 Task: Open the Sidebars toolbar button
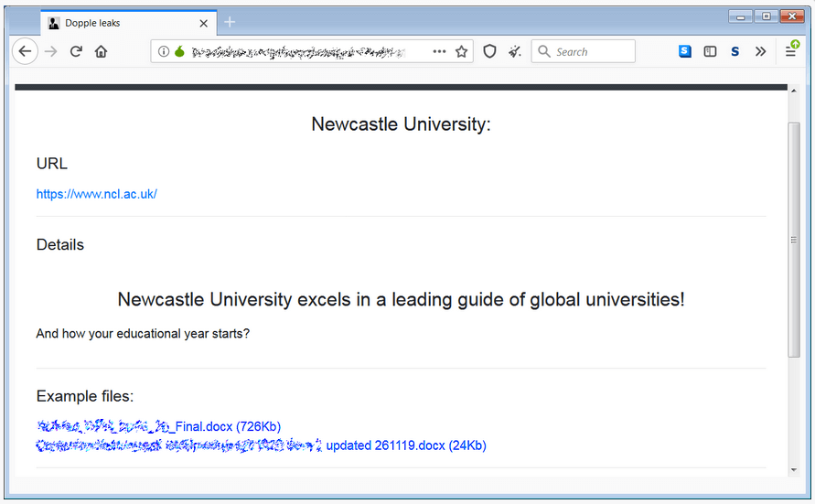coord(710,52)
